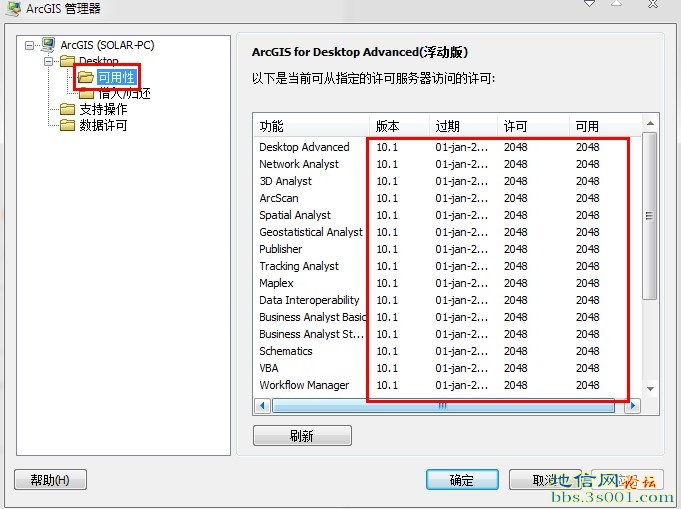681x509 pixels.
Task: Select ArcGIS (SOLAR-PC) root label
Action: 107,45
